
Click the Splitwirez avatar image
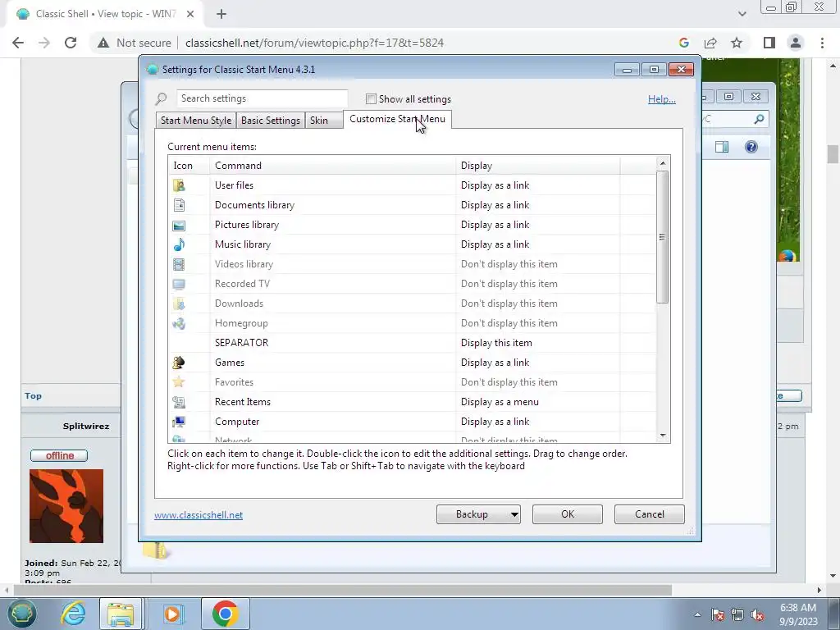(66, 506)
